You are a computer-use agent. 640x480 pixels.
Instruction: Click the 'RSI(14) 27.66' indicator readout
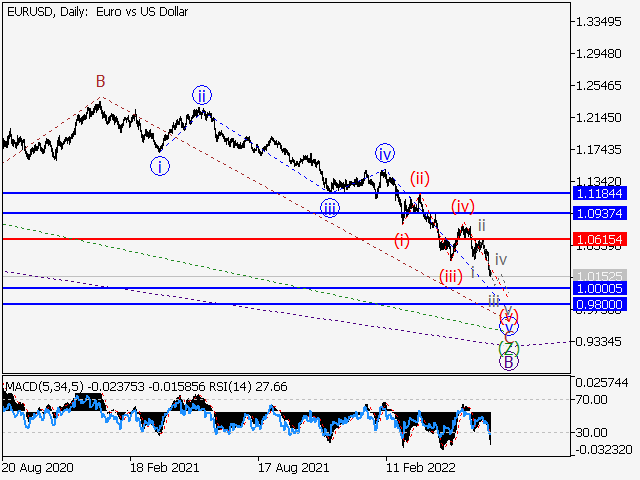click(248, 386)
